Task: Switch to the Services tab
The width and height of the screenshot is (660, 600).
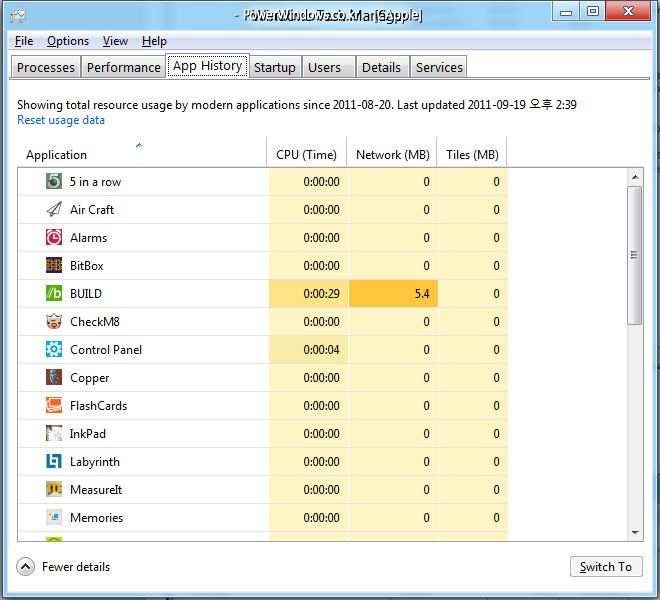Action: click(439, 67)
